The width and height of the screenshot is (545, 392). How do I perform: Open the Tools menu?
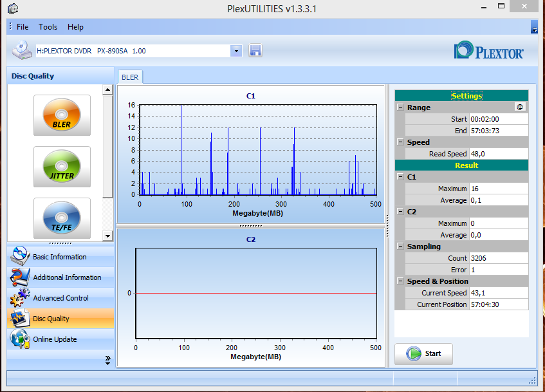click(48, 27)
